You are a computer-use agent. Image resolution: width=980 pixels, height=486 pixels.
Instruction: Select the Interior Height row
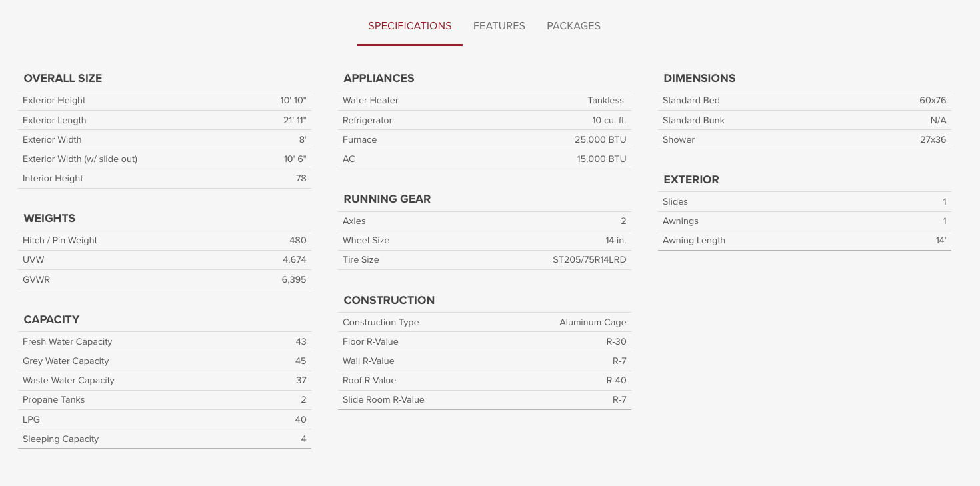point(165,179)
